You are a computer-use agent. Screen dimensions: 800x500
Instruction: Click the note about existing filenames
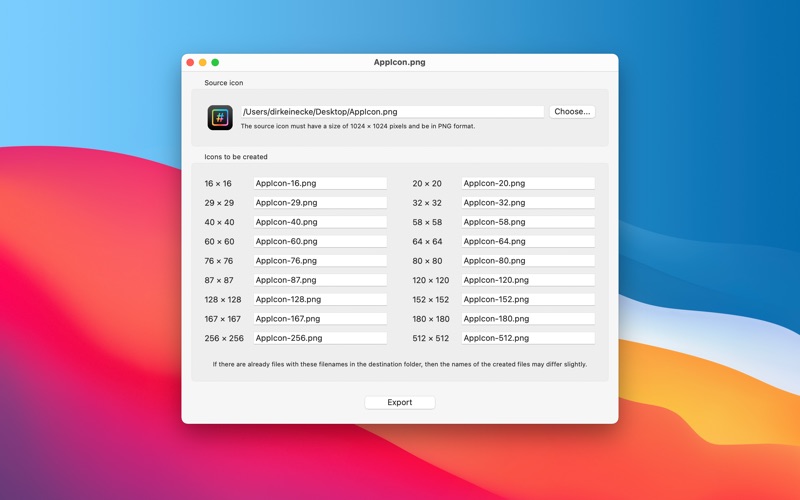(399, 364)
